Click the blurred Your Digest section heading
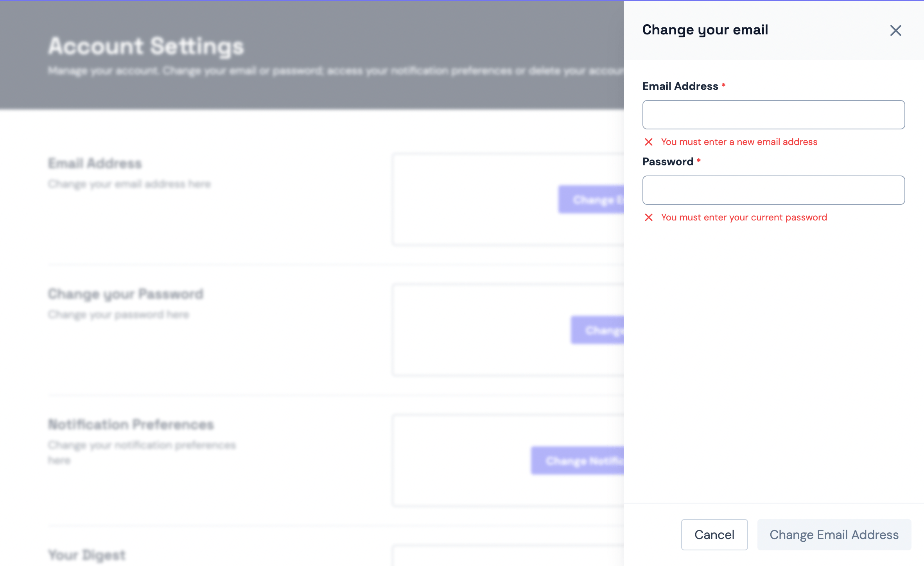The image size is (924, 566). (x=87, y=555)
